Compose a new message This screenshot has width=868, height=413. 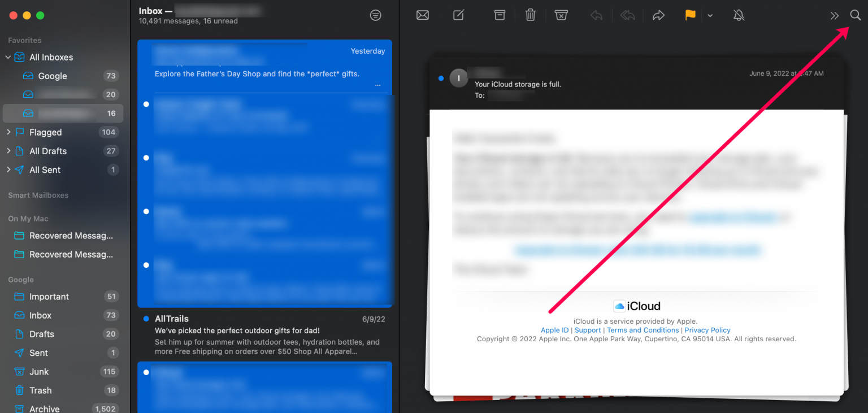458,15
